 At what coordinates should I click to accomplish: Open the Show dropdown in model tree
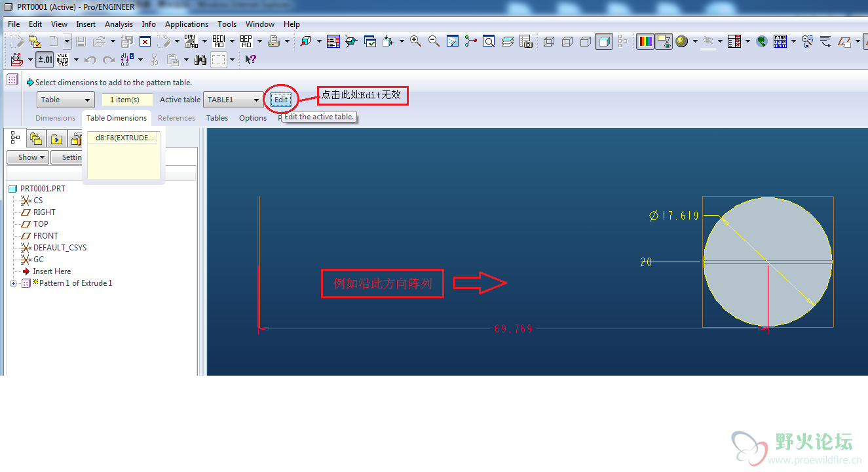point(28,157)
